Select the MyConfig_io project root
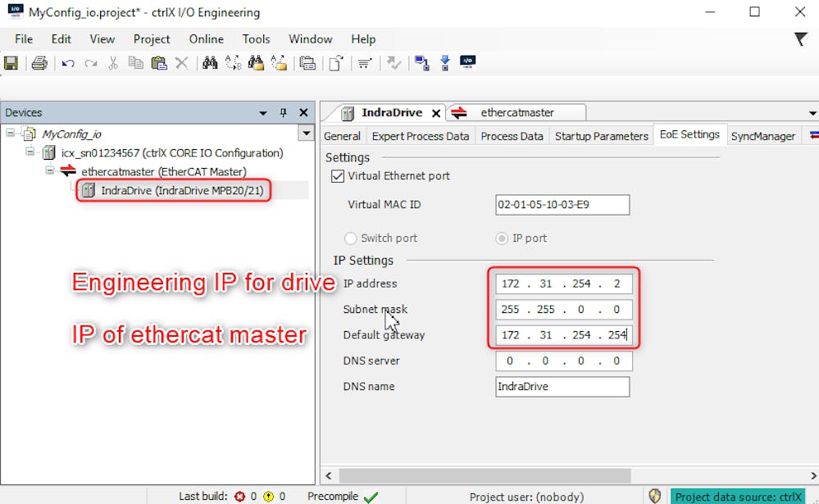 pos(71,134)
